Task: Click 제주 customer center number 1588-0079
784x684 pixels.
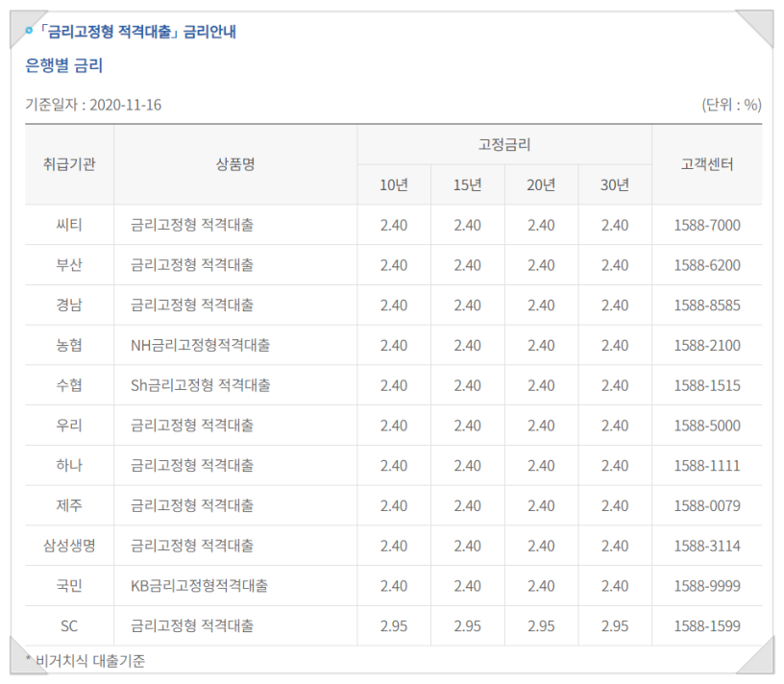Action: (x=707, y=506)
